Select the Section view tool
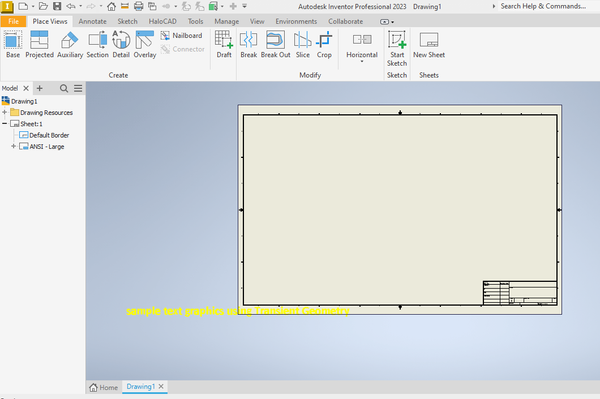Screen dimensions: 600x399 98,44
